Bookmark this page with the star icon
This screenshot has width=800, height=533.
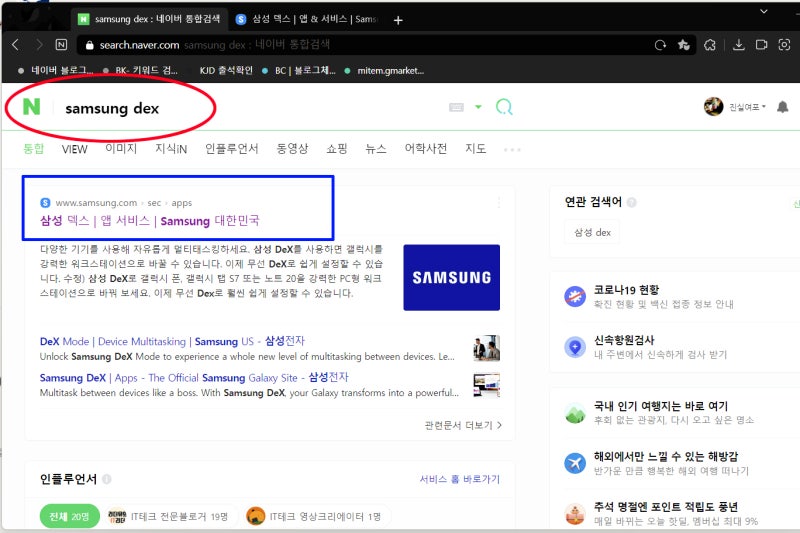pos(684,45)
